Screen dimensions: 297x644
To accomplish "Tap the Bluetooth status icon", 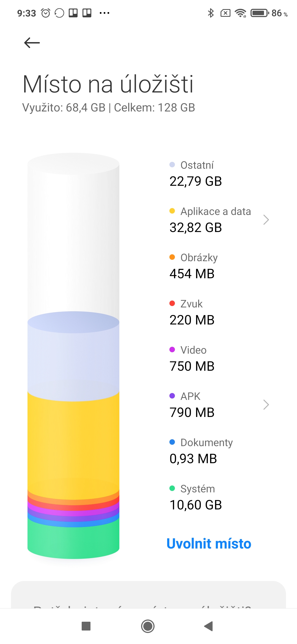I will 211,13.
